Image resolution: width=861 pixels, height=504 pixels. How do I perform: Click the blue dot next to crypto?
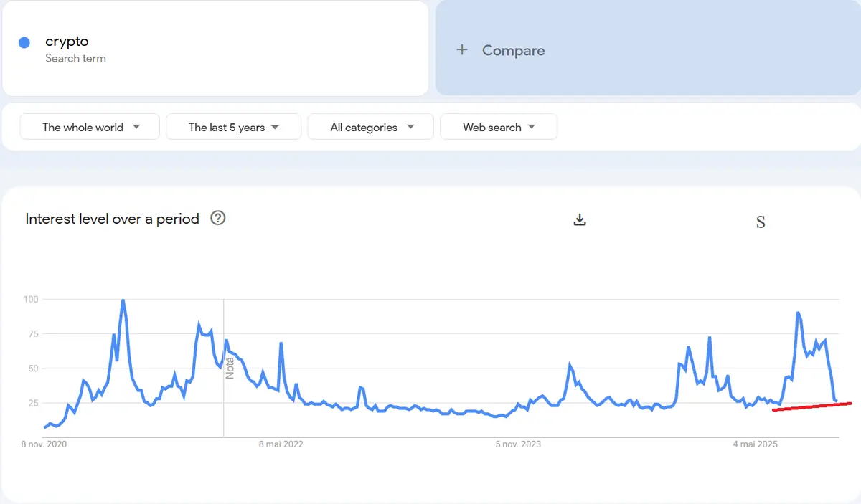point(24,42)
